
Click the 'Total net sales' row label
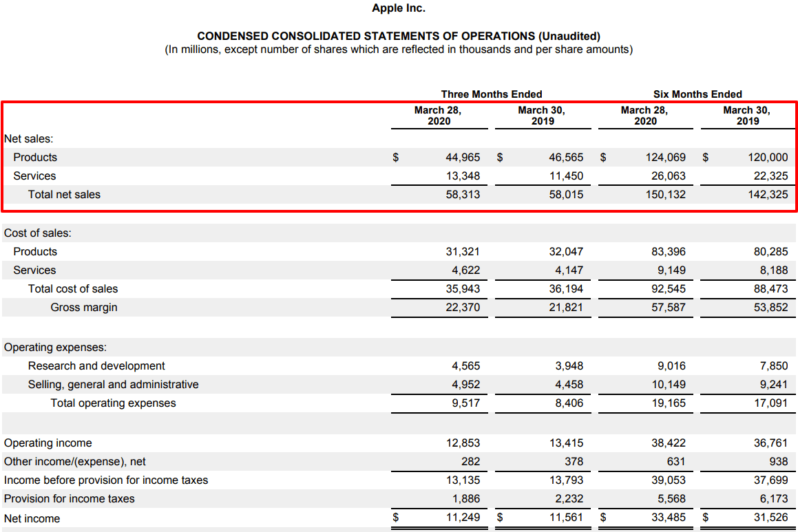[x=64, y=195]
